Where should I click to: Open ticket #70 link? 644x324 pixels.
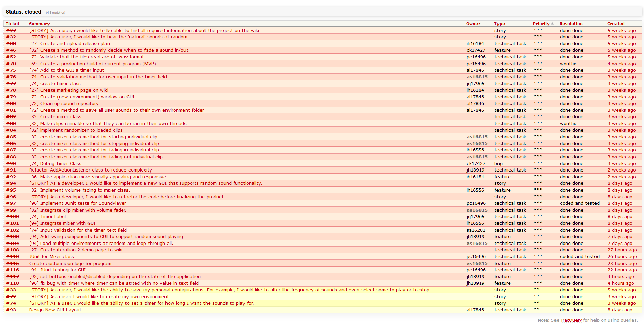(x=11, y=64)
